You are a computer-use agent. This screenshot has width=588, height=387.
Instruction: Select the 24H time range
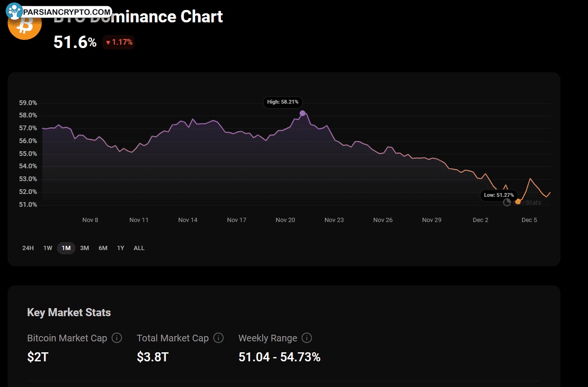click(x=28, y=248)
